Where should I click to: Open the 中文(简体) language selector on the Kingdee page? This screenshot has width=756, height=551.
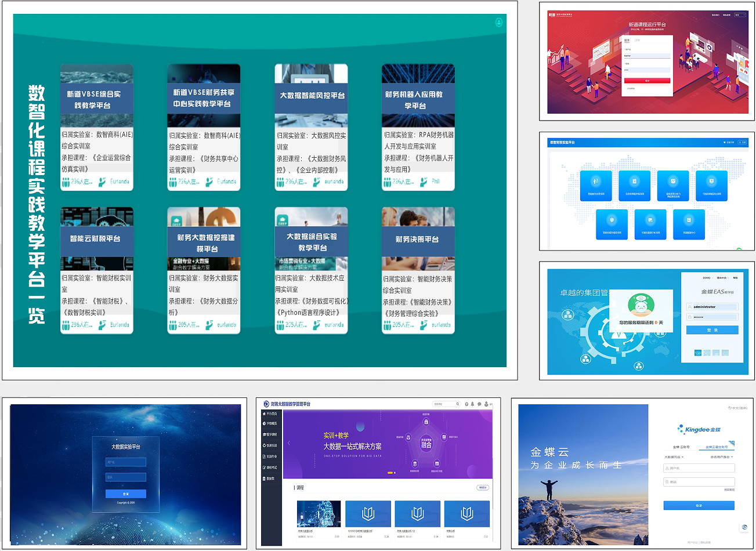tap(739, 408)
